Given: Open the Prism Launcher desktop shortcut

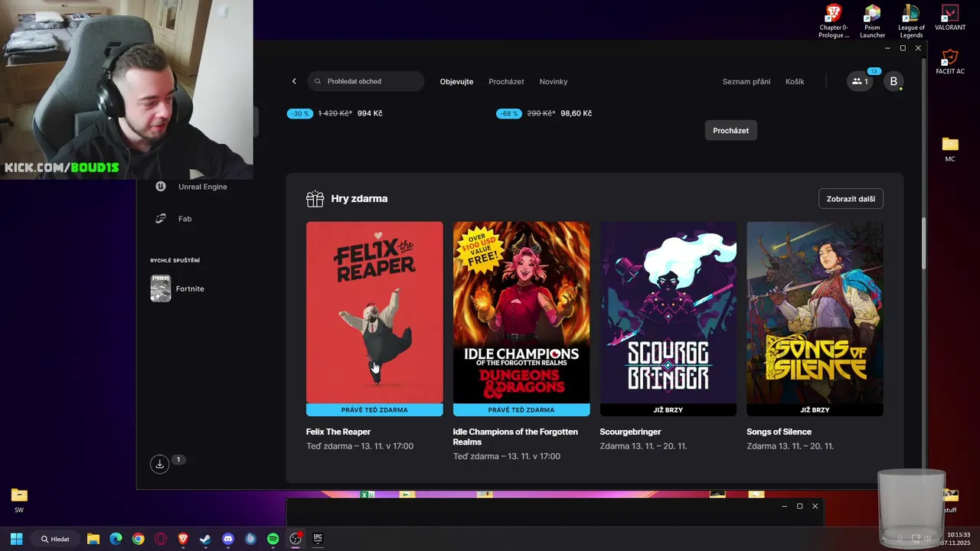Looking at the screenshot, I should (872, 21).
